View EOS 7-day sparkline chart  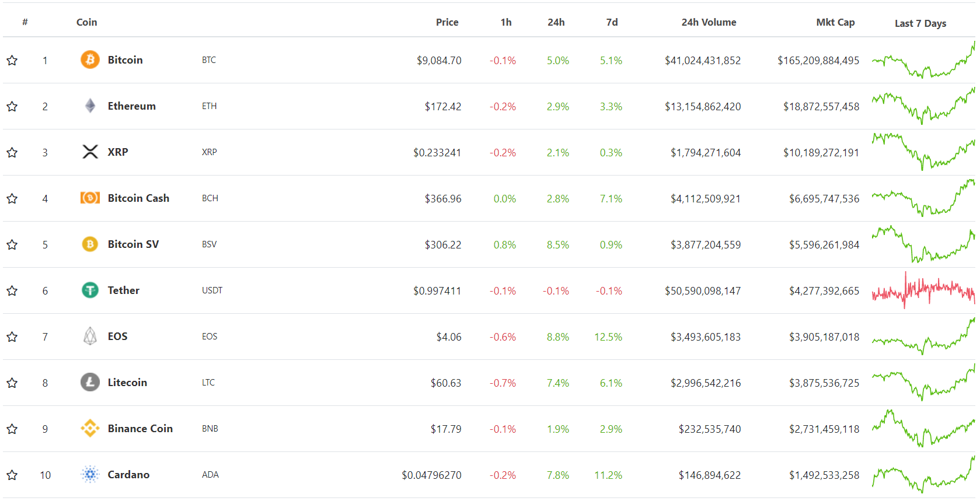click(923, 337)
